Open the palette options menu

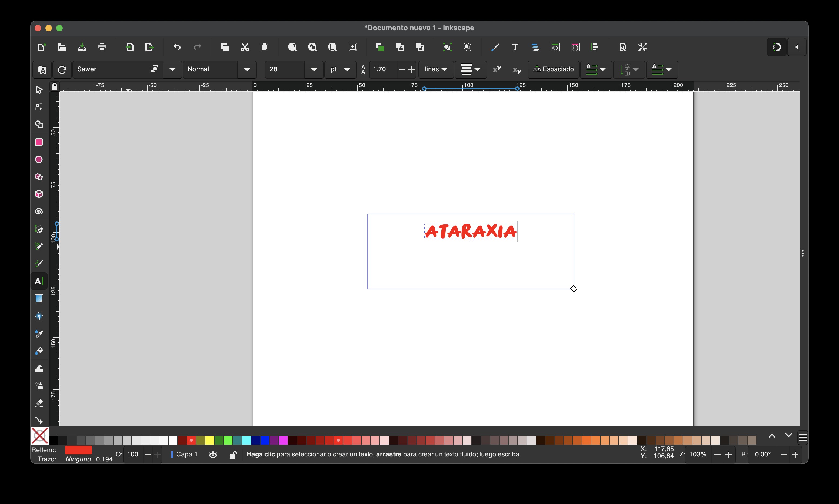coord(803,438)
